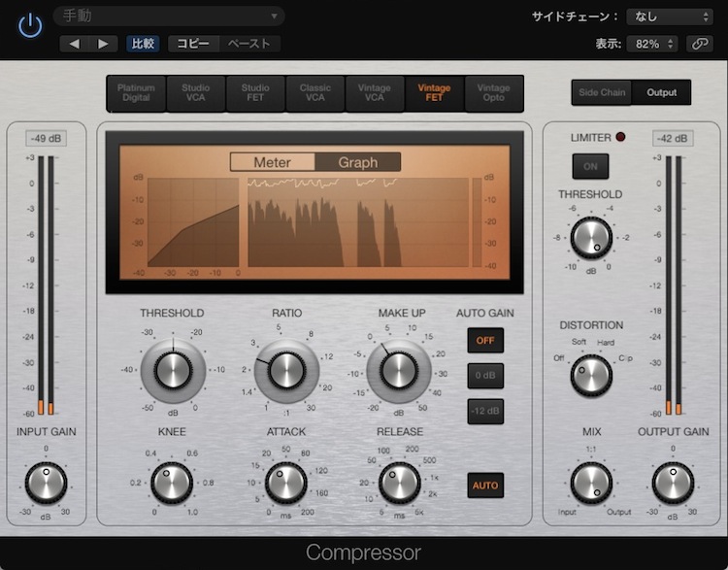The height and width of the screenshot is (570, 728).
Task: Click the input level meter bars
Action: [46, 285]
